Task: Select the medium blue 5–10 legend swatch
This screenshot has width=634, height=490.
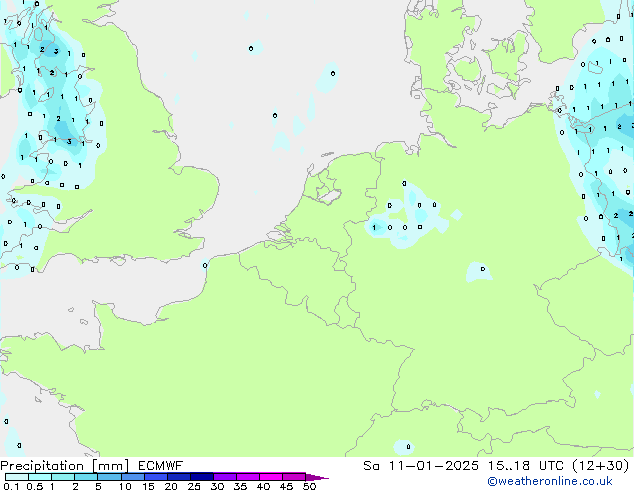Action: (109, 477)
